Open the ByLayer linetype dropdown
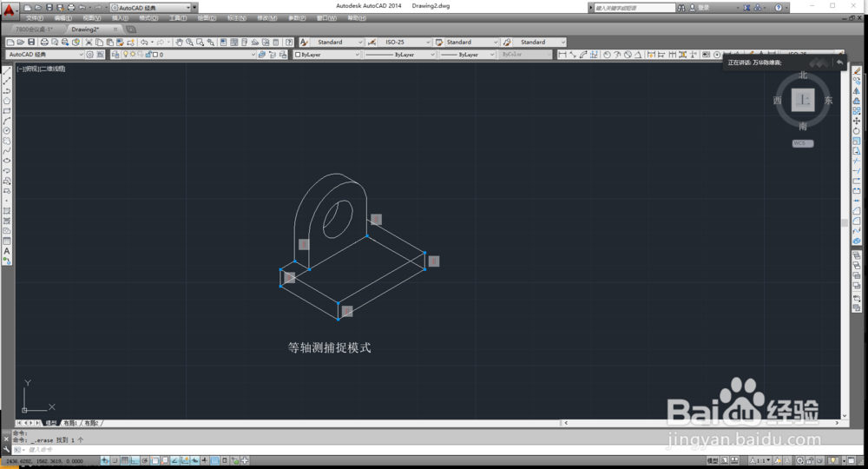Screen dimensions: 868x469 pos(399,54)
